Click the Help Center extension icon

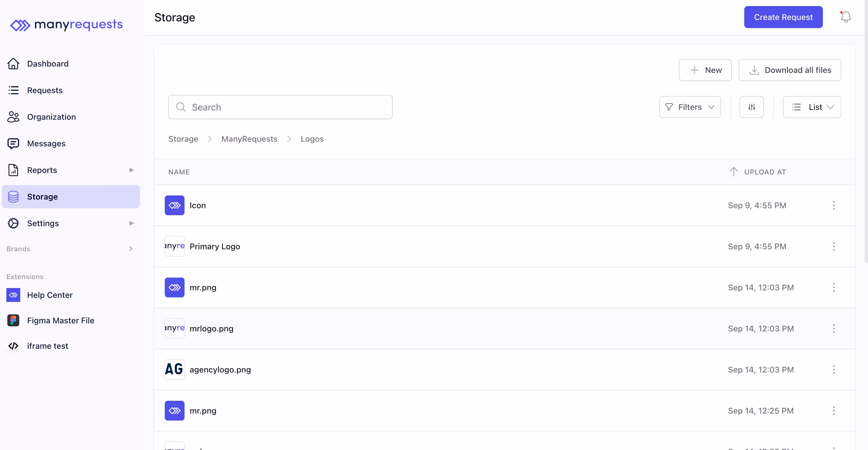[x=13, y=295]
